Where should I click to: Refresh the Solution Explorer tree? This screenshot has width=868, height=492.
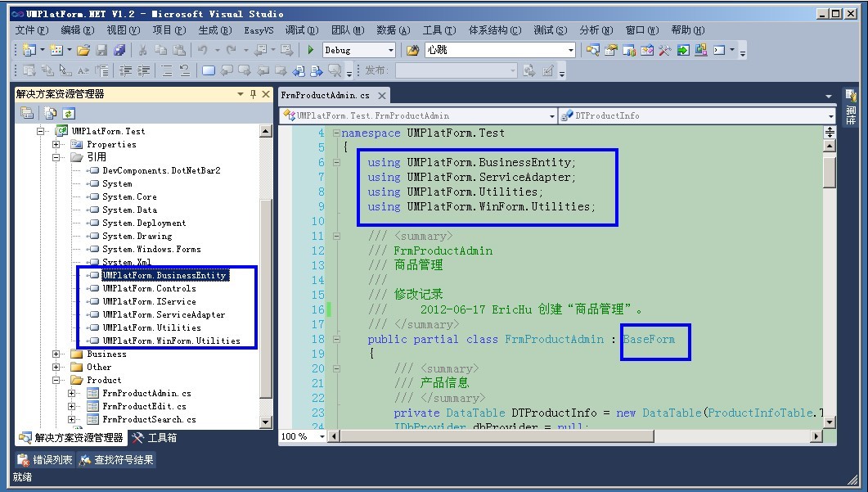coord(68,114)
